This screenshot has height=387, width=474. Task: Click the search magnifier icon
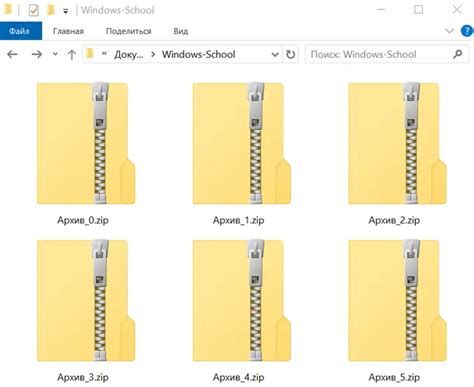point(458,54)
